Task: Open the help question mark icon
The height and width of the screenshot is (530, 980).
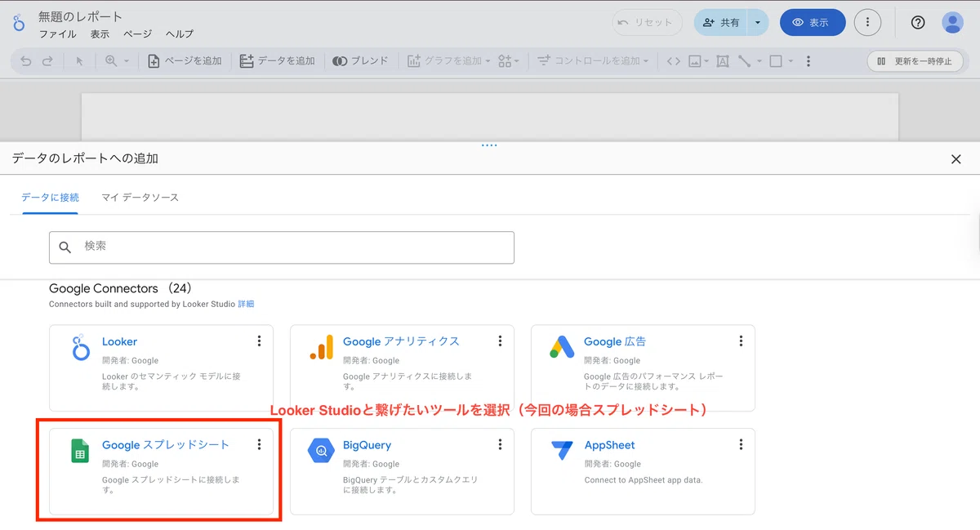Action: coord(918,23)
